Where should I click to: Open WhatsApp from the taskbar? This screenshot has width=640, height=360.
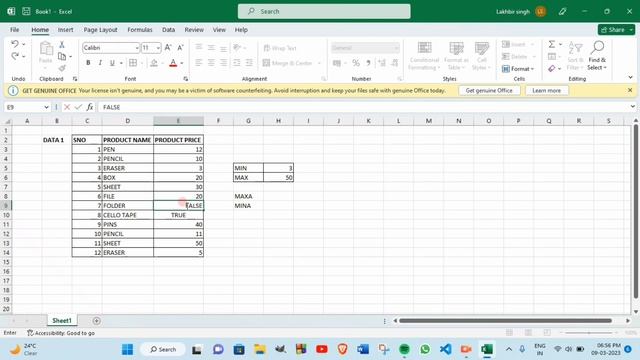click(x=425, y=349)
